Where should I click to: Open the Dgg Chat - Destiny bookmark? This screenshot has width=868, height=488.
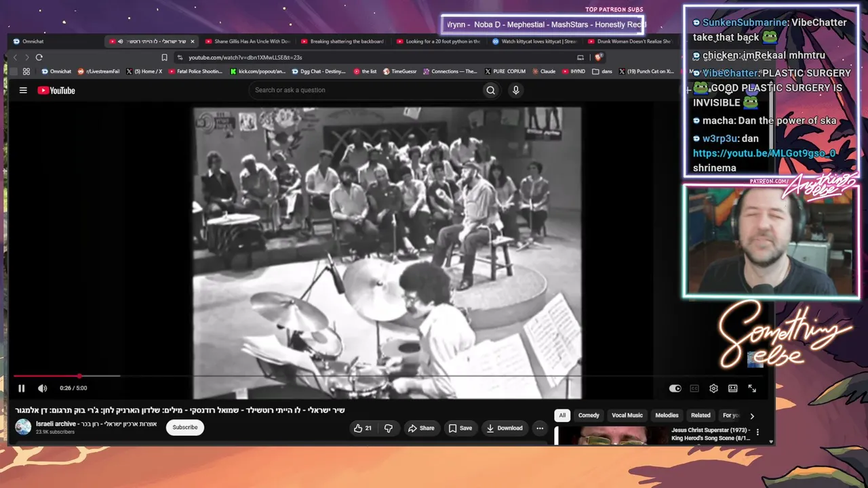[x=319, y=71]
